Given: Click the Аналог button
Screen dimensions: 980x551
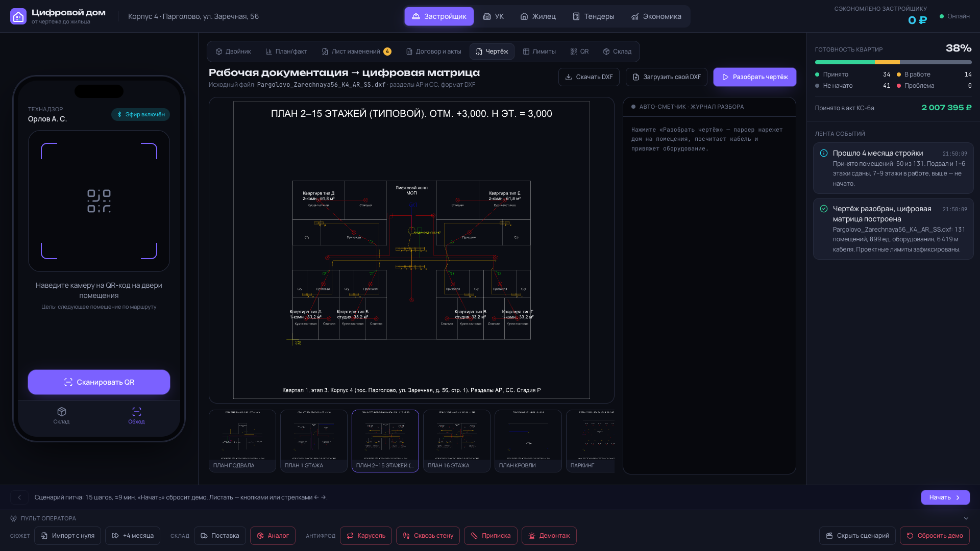Looking at the screenshot, I should pos(273,536).
